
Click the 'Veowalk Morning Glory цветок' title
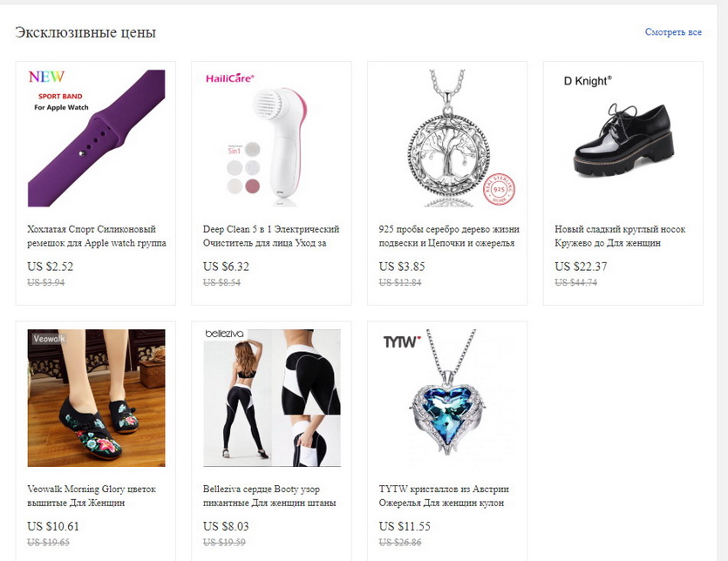click(92, 496)
